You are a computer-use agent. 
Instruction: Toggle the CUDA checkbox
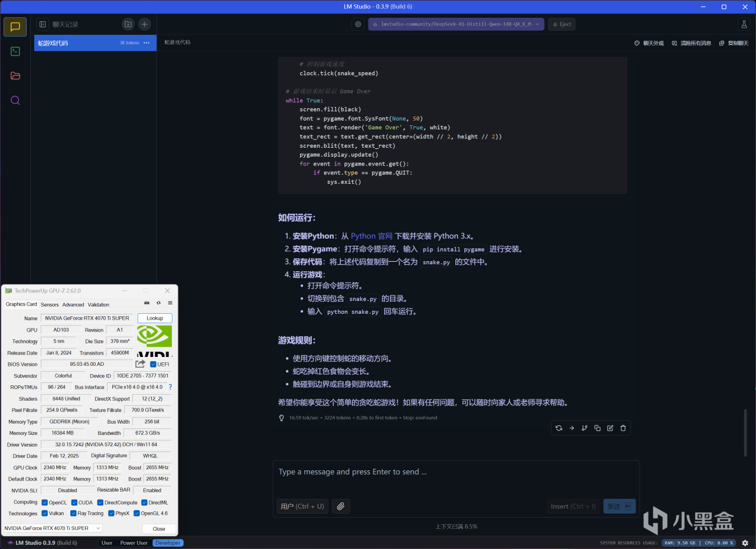coord(74,502)
